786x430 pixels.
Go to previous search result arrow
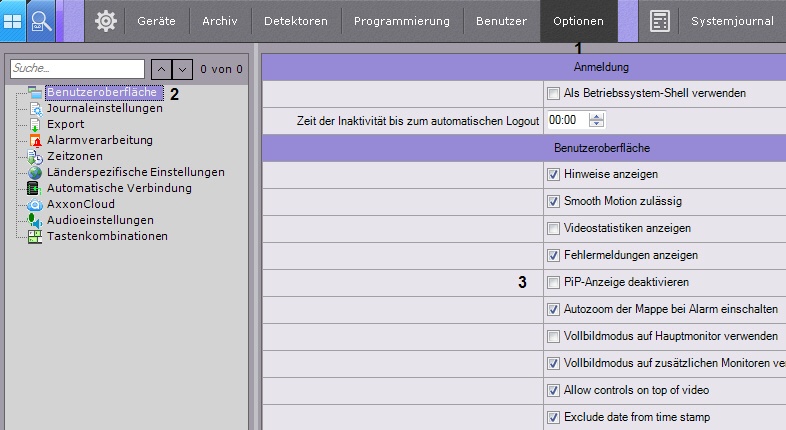click(x=161, y=69)
